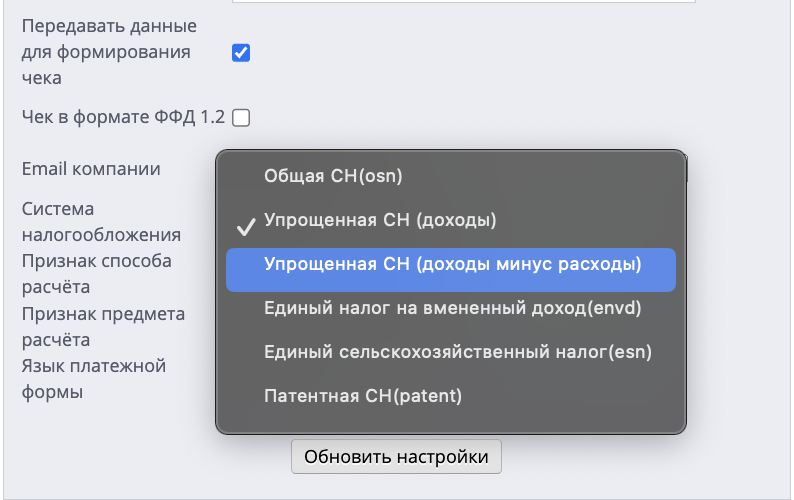
Task: Click the 'Передавать данные для формирования чека' label
Action: [109, 52]
